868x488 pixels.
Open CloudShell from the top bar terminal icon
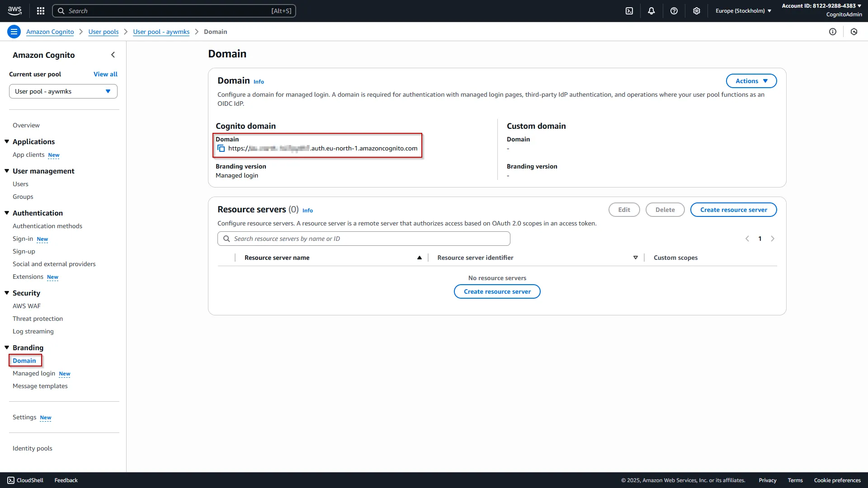pos(629,11)
